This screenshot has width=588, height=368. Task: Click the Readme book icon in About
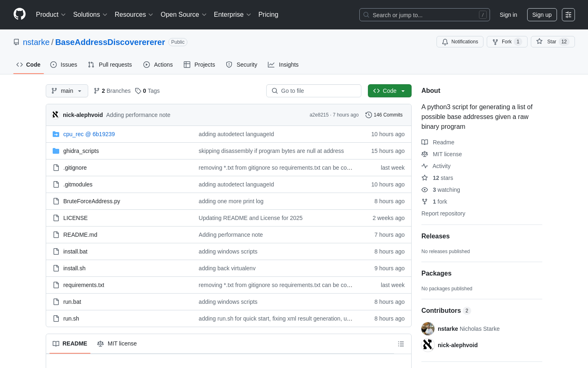pos(425,142)
